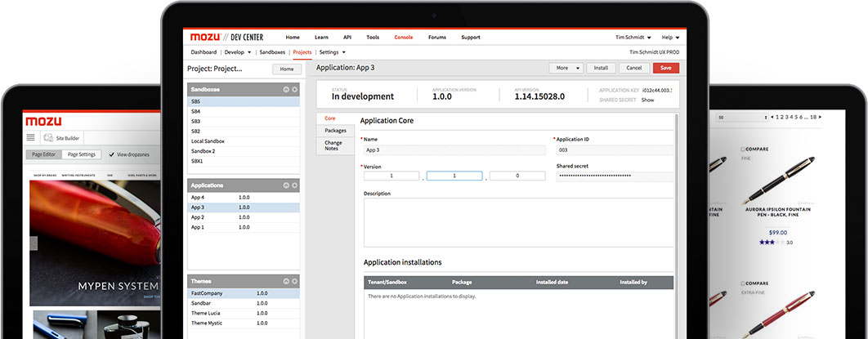Open the hamburger menu in left tablet

(31, 138)
